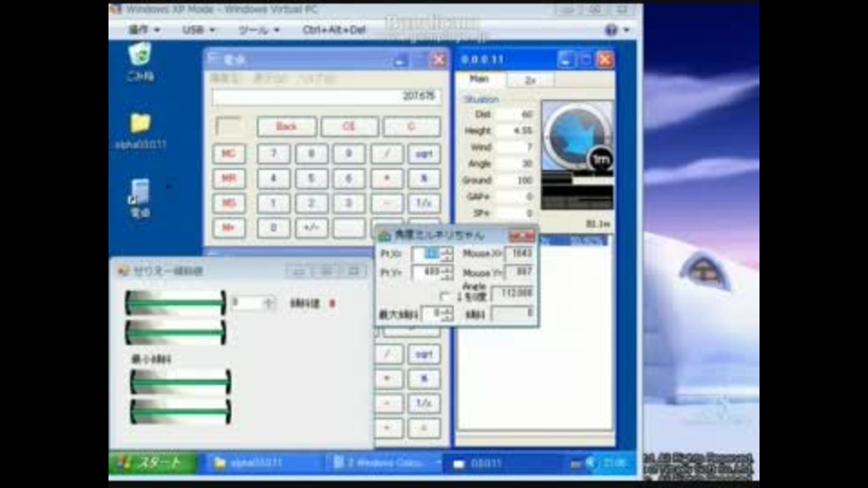Click digit 5 on the top calculator

(311, 178)
